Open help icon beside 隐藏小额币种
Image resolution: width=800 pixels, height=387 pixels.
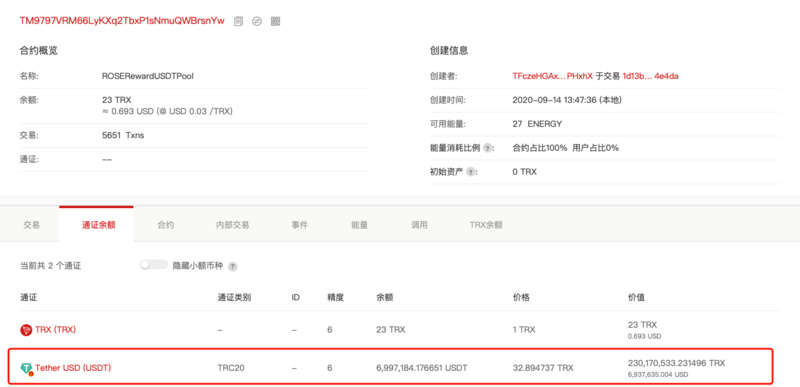pyautogui.click(x=233, y=266)
